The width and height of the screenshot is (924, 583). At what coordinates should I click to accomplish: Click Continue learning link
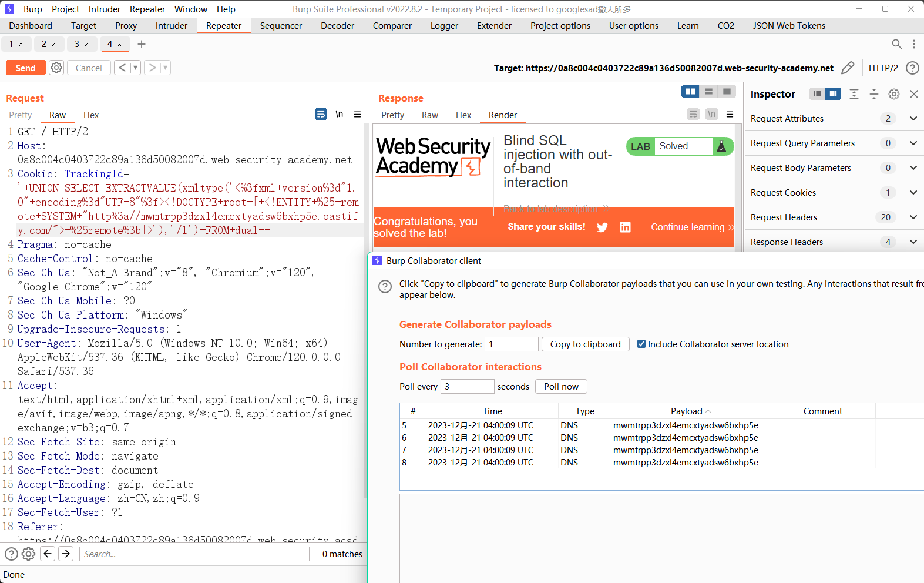[x=692, y=227]
